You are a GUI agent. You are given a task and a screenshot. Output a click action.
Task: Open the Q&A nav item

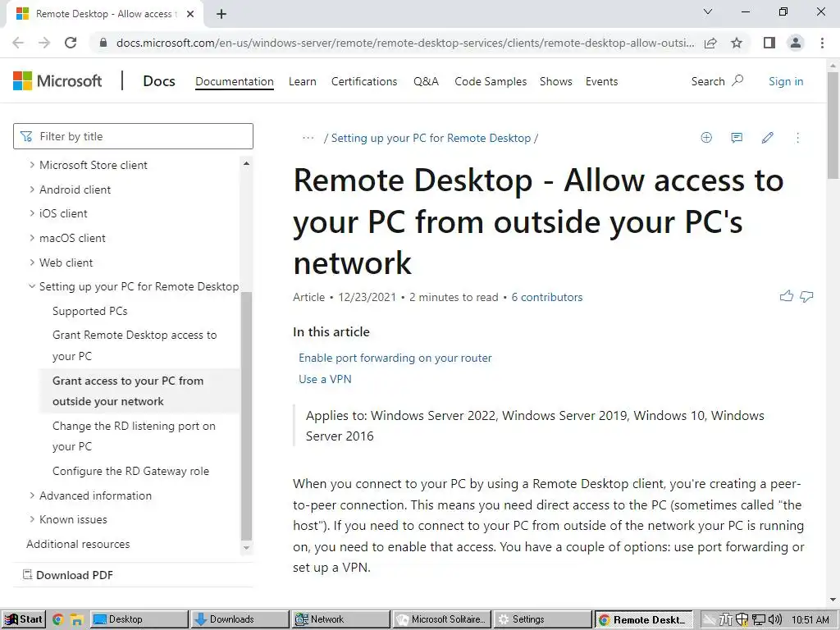pos(426,81)
